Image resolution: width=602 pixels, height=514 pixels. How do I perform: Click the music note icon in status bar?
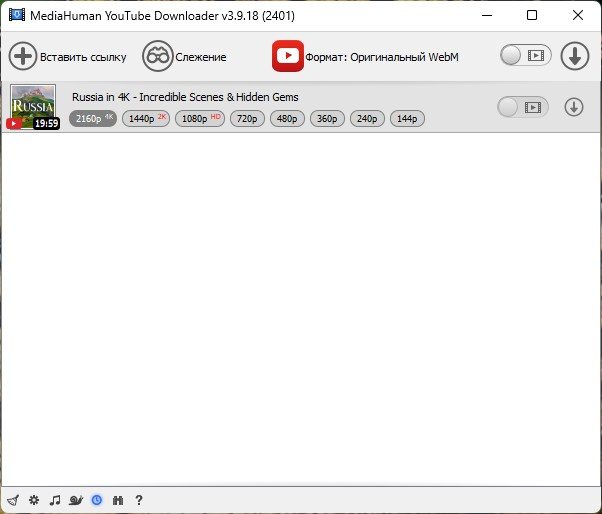tap(55, 499)
